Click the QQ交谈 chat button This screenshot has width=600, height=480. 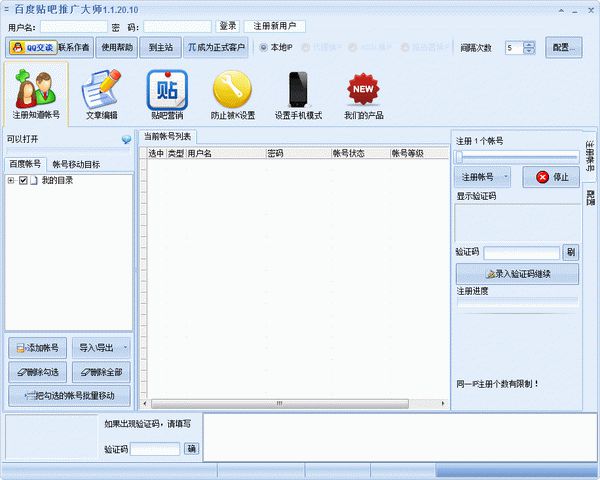click(x=31, y=47)
